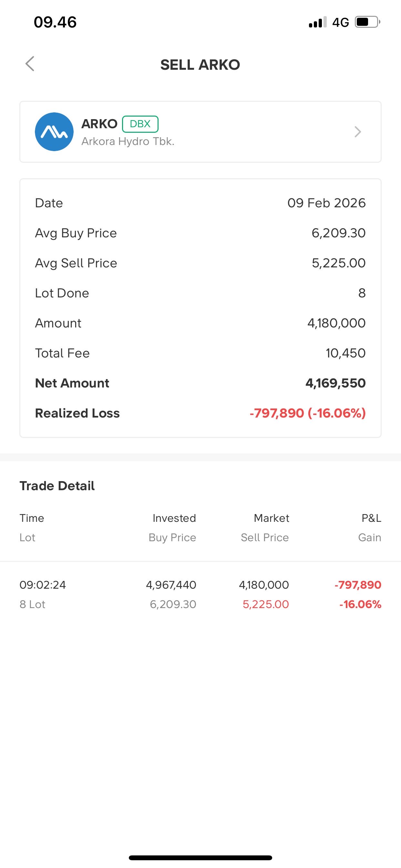
Task: Tap the battery icon in status bar
Action: pos(367,22)
